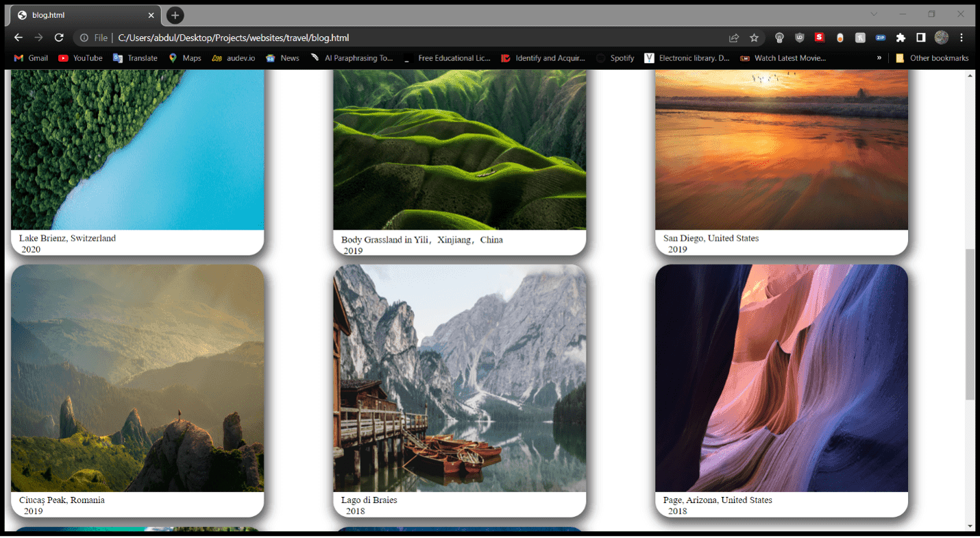The image size is (980, 538).
Task: Click the year 2018 under Lago di Braies
Action: 355,511
